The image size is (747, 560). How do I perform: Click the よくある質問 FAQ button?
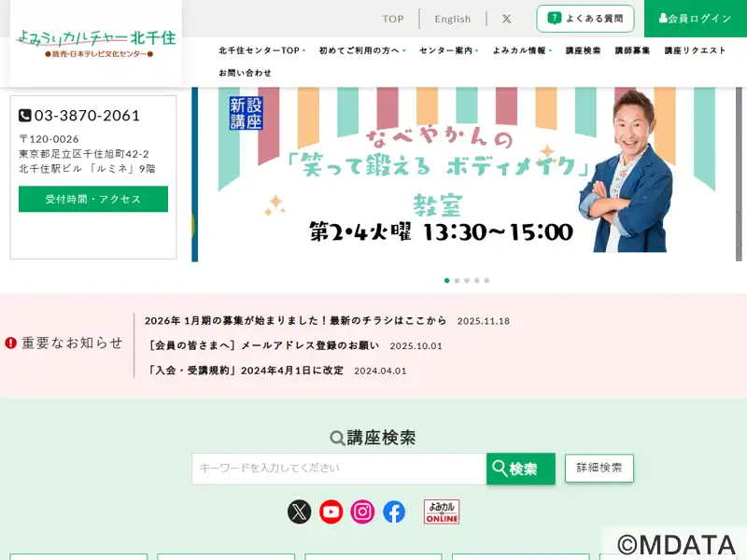(x=585, y=19)
